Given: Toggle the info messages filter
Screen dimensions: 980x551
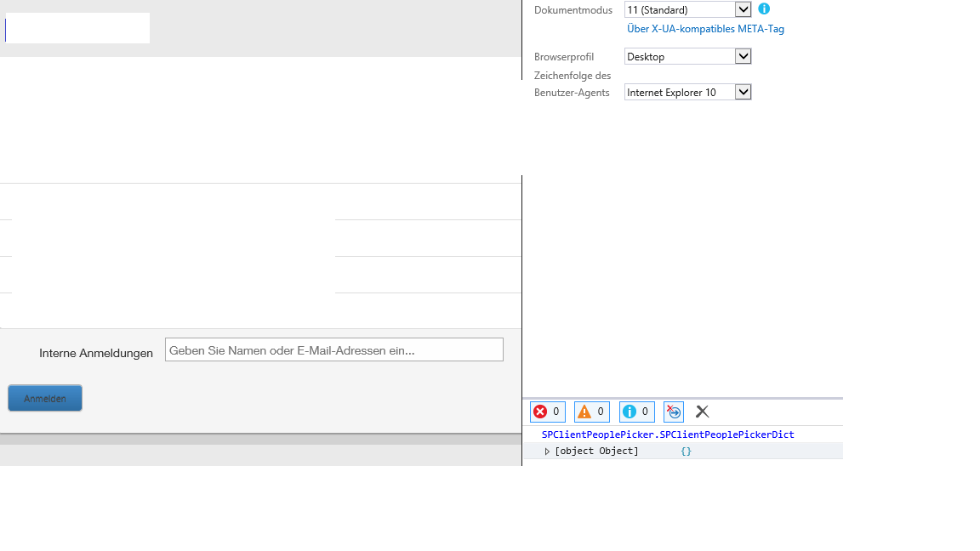Looking at the screenshot, I should point(636,412).
